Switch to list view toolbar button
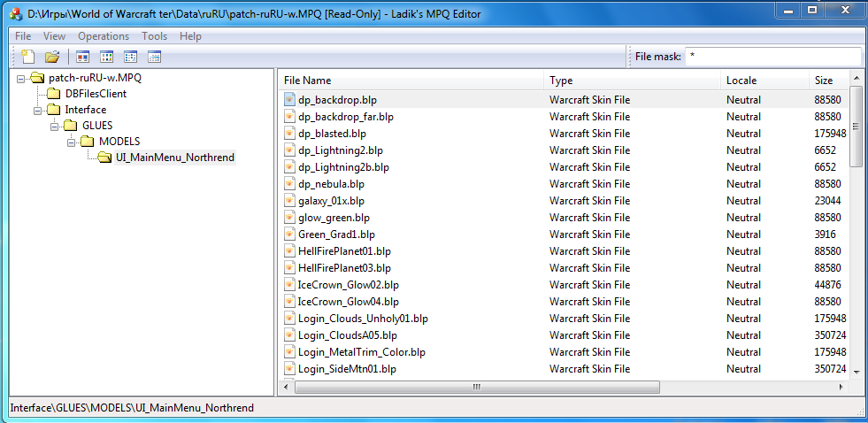Screen dimensions: 868x423 [131, 57]
